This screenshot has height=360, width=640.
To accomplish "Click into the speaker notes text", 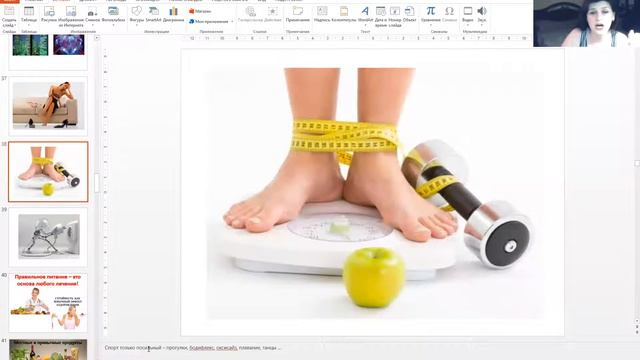I will click(x=193, y=348).
